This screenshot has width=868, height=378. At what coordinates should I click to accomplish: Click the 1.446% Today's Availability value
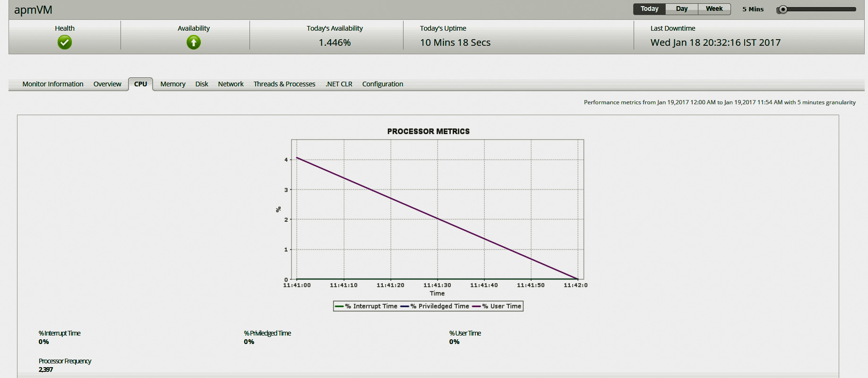click(335, 42)
